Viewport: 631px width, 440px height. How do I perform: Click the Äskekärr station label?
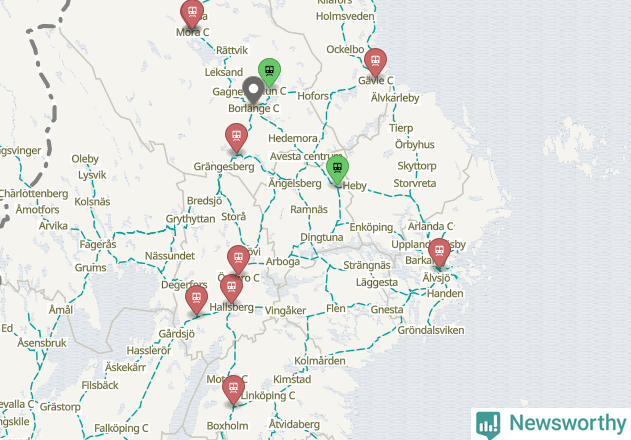(x=125, y=367)
